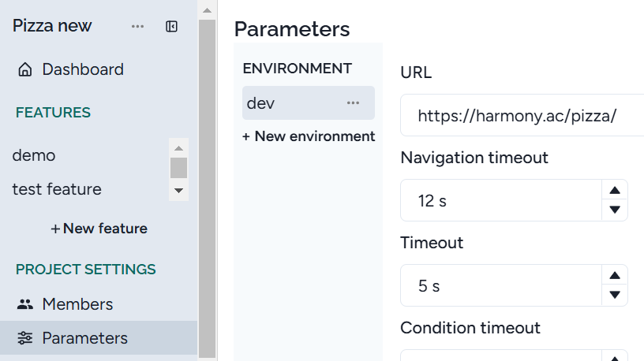Click the sidebar vertical scrollbar up arrow
The image size is (644, 361).
click(x=207, y=11)
